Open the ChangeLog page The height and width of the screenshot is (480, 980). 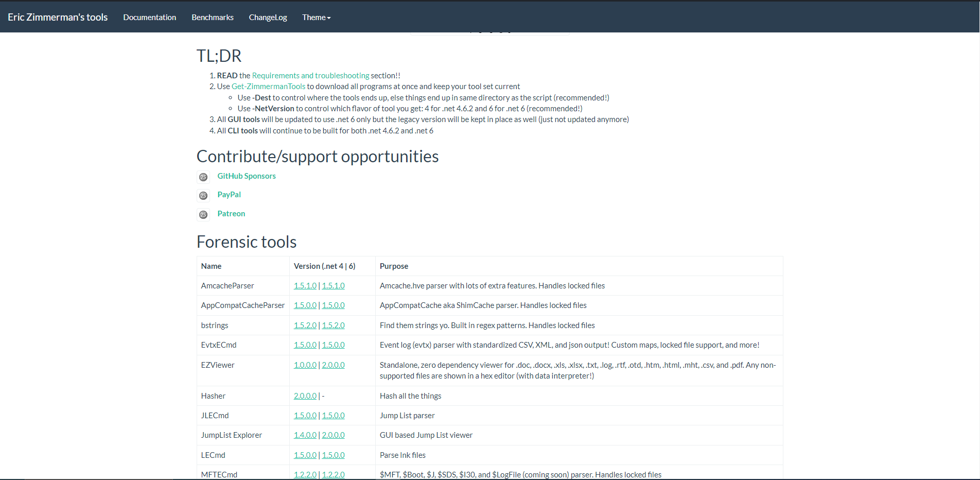click(268, 18)
